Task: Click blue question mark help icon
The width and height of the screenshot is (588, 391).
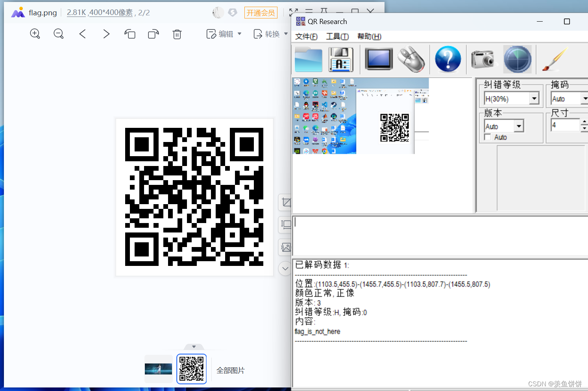Action: coord(448,59)
